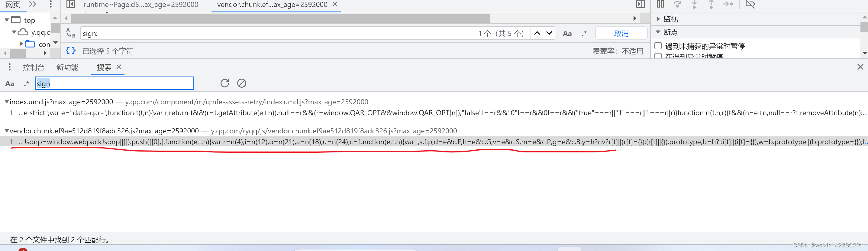Step into next function call

[694, 4]
